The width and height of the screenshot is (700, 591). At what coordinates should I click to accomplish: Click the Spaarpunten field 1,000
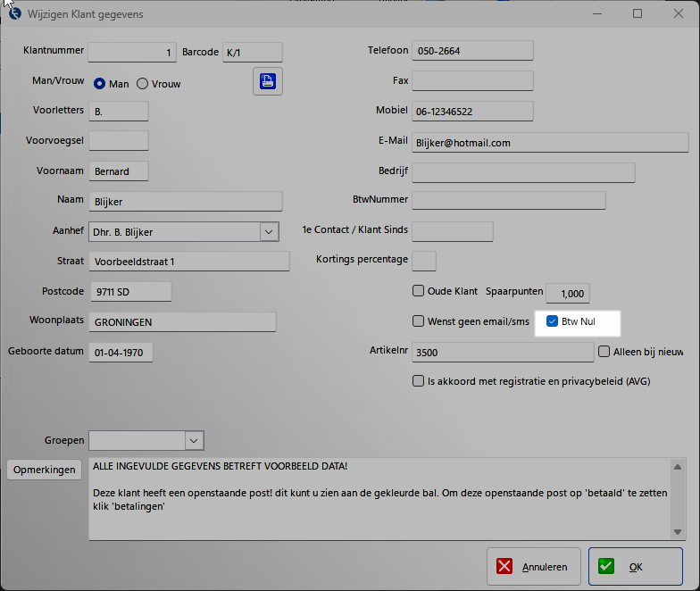tap(568, 294)
